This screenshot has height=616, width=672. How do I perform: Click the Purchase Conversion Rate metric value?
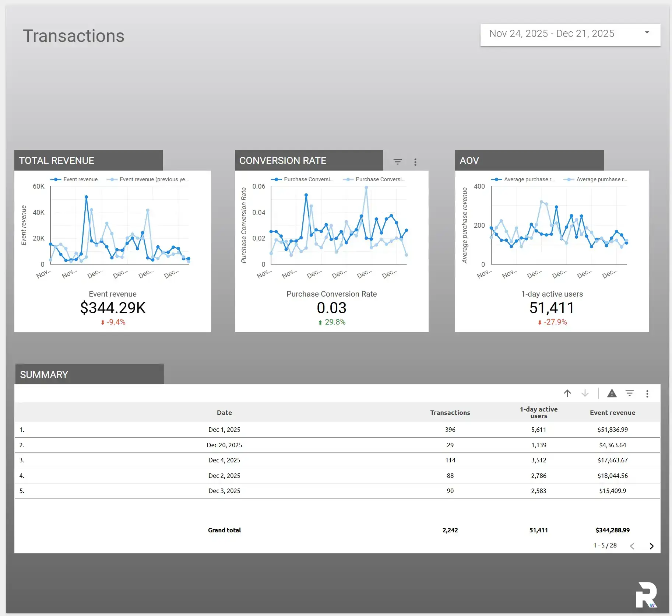point(331,308)
